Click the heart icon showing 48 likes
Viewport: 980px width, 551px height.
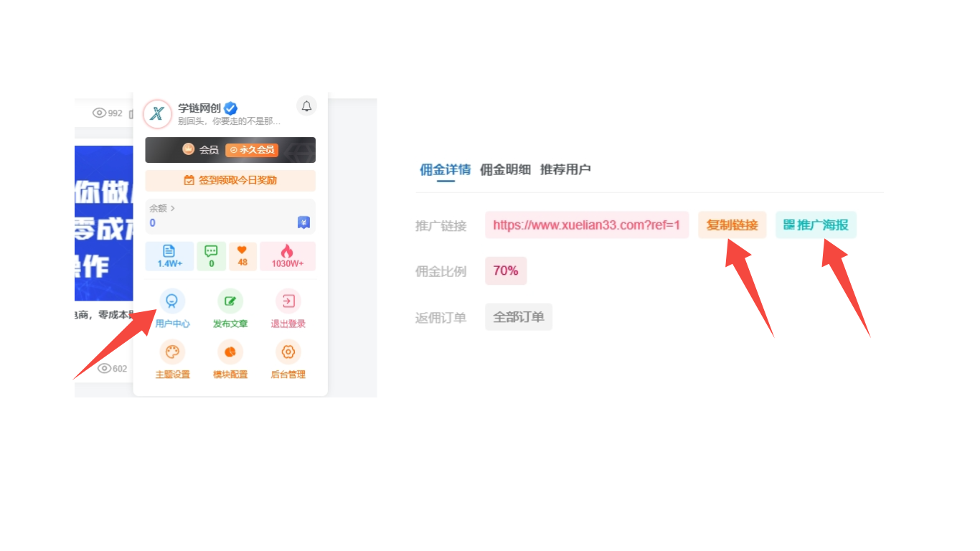click(x=242, y=256)
